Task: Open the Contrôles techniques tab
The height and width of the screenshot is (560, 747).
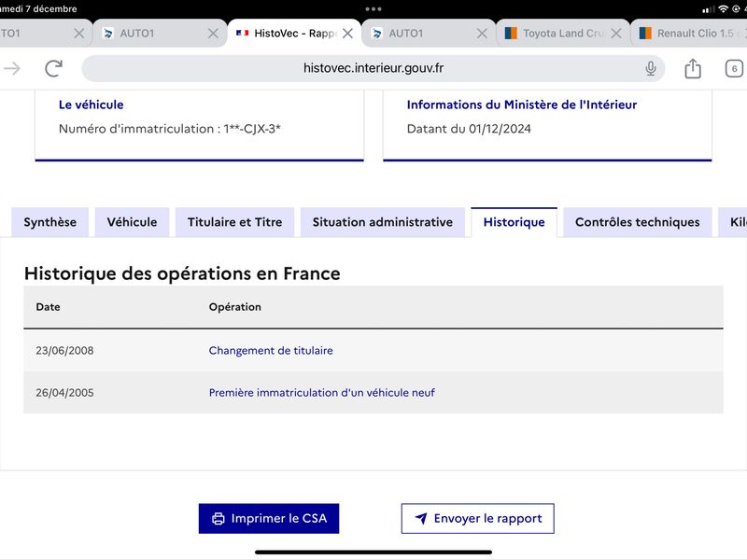Action: pos(638,222)
